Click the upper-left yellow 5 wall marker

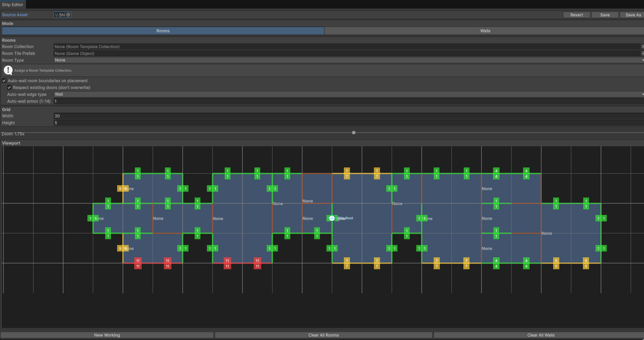pos(120,189)
